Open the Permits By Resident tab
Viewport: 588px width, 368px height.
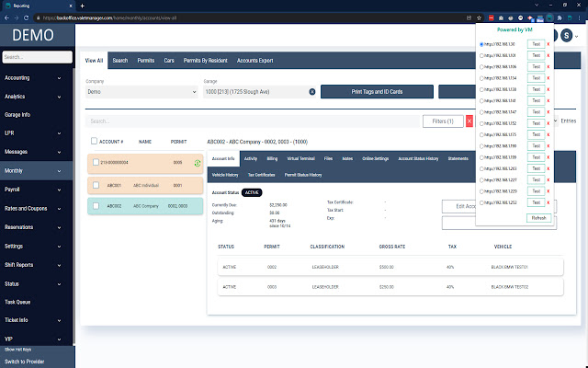tap(205, 61)
